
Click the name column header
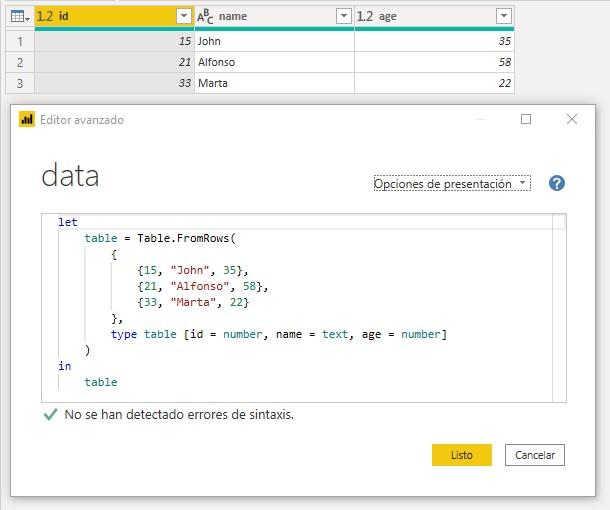pos(270,16)
